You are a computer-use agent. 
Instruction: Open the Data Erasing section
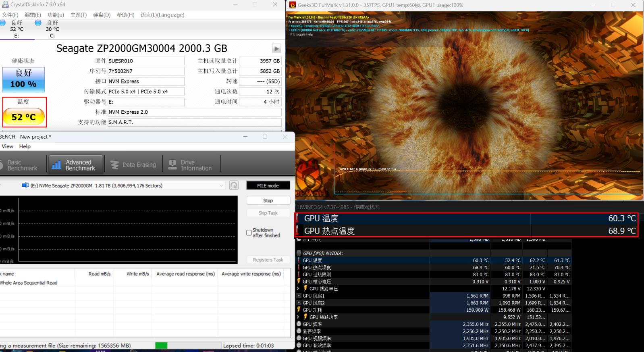click(x=133, y=165)
